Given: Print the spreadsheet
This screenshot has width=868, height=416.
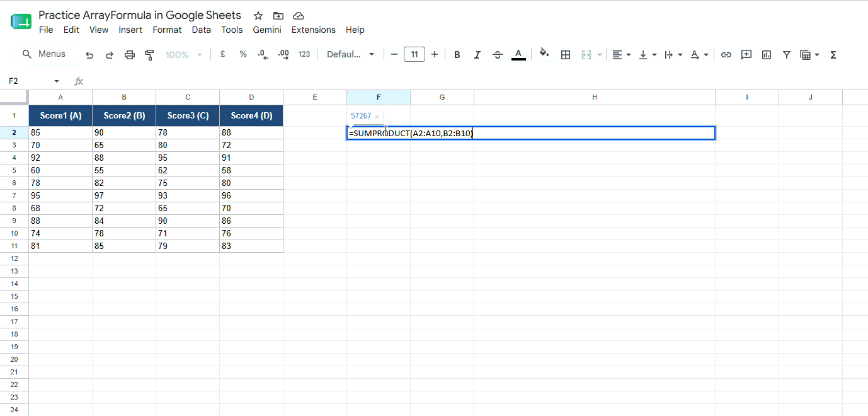Looking at the screenshot, I should (x=130, y=55).
